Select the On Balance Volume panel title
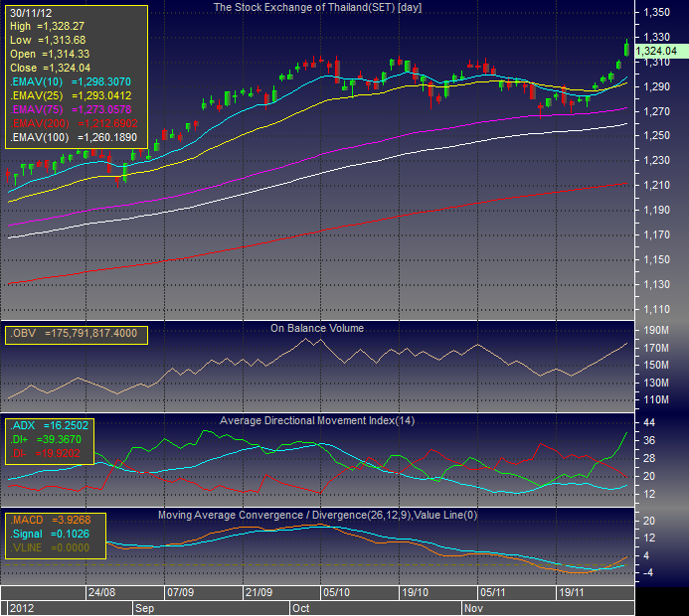 [317, 329]
